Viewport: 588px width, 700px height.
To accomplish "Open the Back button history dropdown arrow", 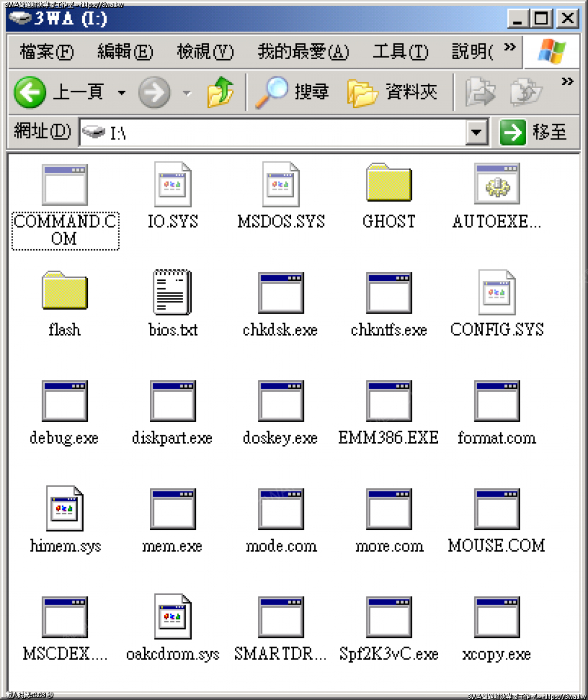I will (x=121, y=92).
